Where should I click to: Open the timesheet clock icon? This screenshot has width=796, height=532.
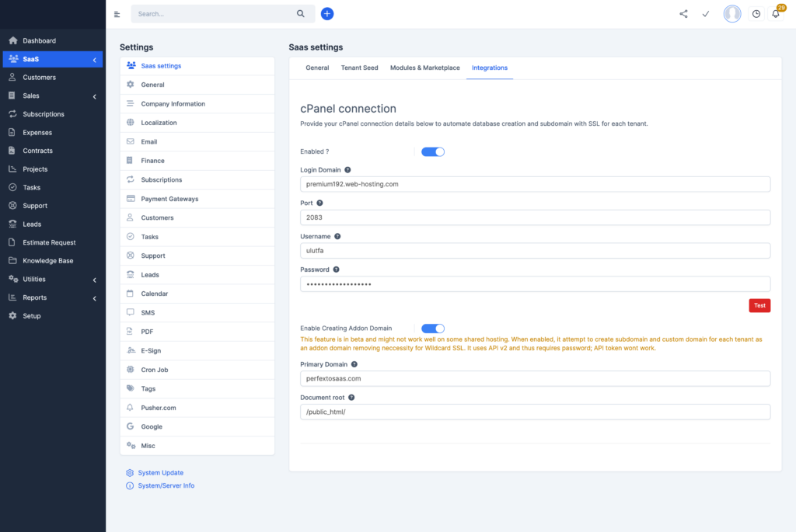pyautogui.click(x=756, y=14)
